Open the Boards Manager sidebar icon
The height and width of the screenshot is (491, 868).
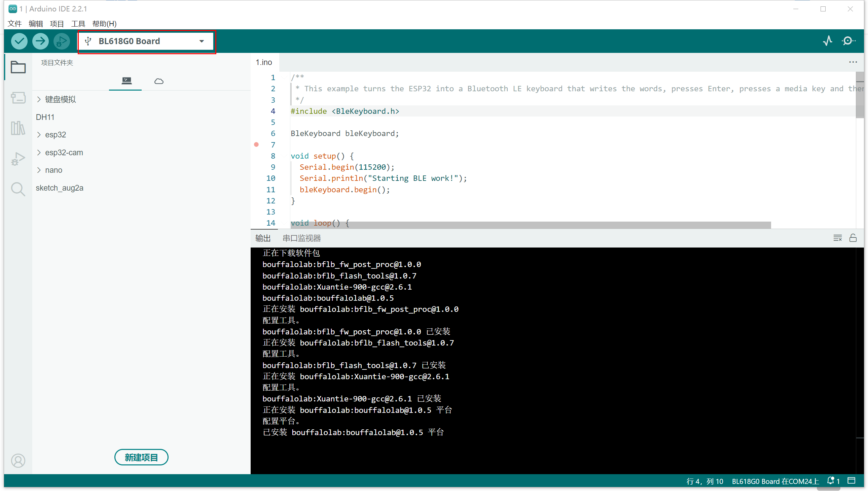pos(18,98)
